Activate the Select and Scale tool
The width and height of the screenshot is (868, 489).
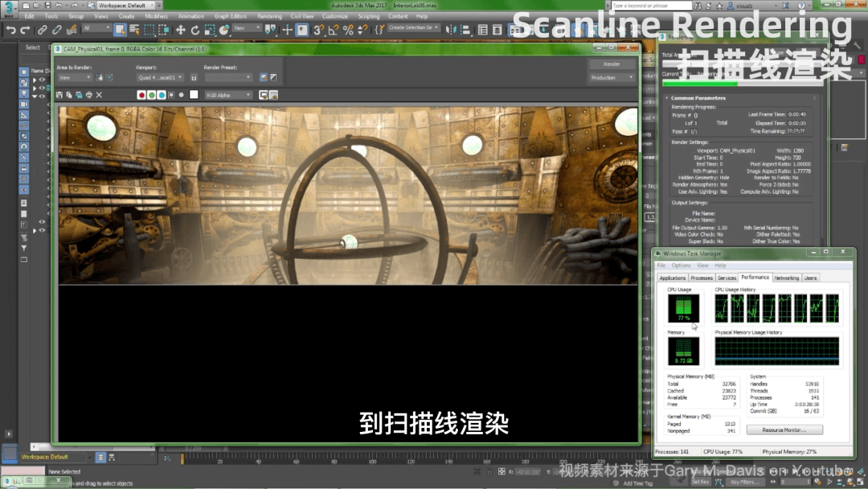(209, 30)
